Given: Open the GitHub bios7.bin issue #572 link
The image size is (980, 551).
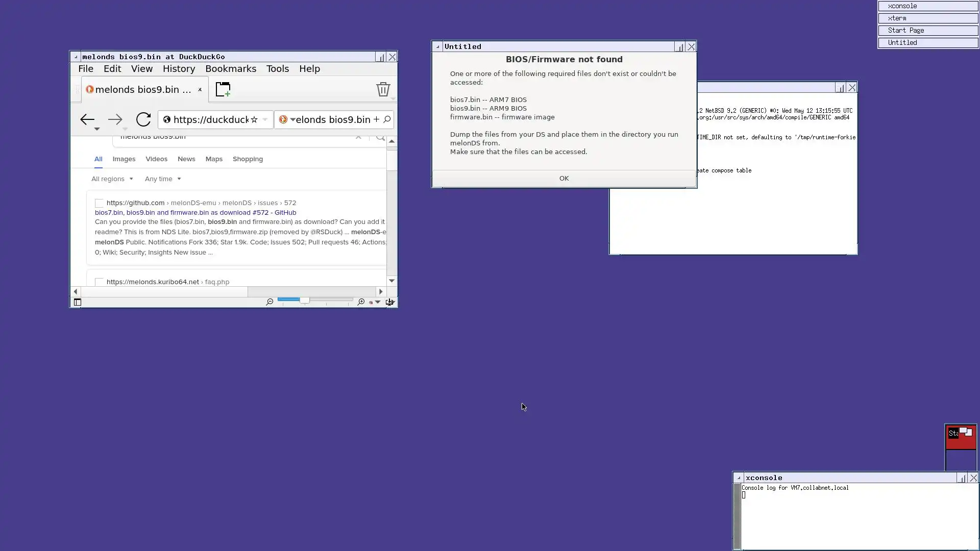Looking at the screenshot, I should 195,213.
